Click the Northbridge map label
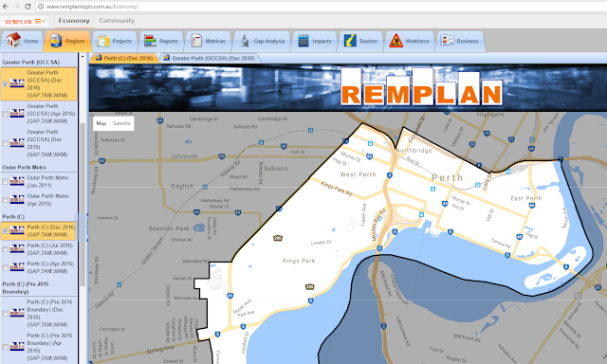 click(x=414, y=151)
